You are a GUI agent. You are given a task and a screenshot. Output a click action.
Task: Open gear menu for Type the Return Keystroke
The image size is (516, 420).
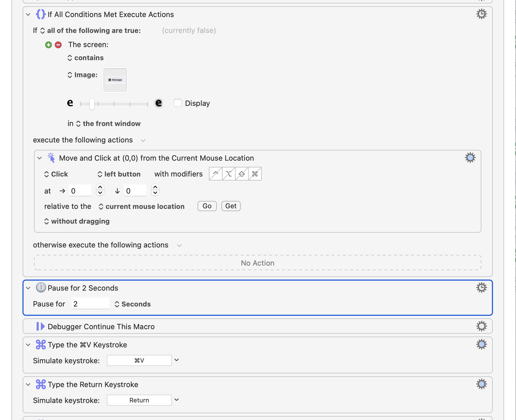point(481,384)
